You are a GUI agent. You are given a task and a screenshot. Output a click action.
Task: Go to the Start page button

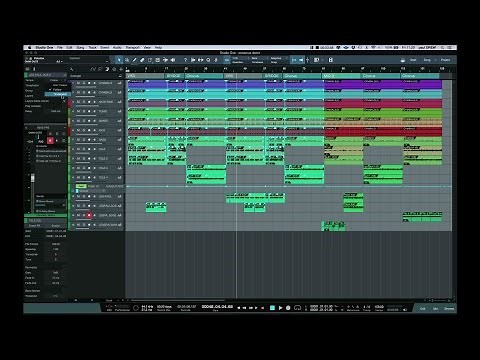click(413, 60)
